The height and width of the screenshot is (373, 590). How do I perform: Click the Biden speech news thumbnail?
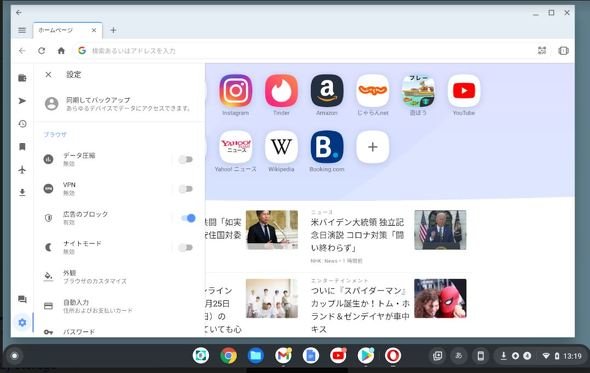coord(440,230)
